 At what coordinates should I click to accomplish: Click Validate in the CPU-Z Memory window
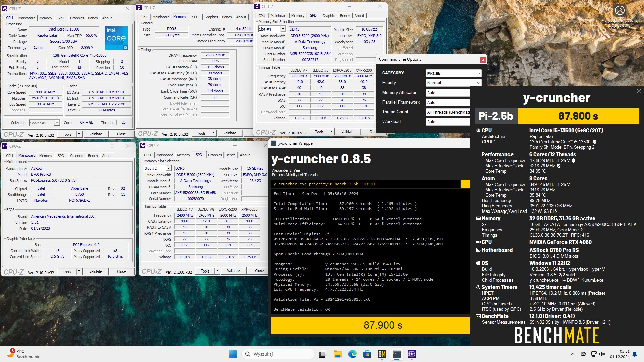(x=230, y=133)
